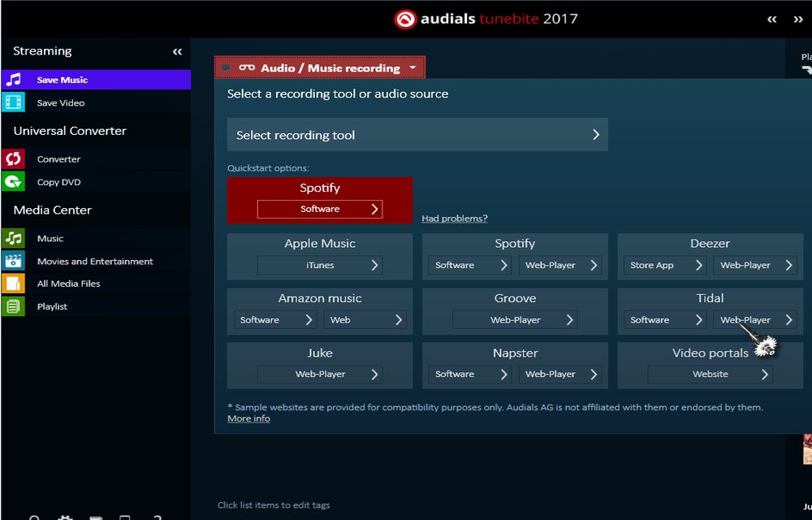Expand the Select recording tool row

417,135
